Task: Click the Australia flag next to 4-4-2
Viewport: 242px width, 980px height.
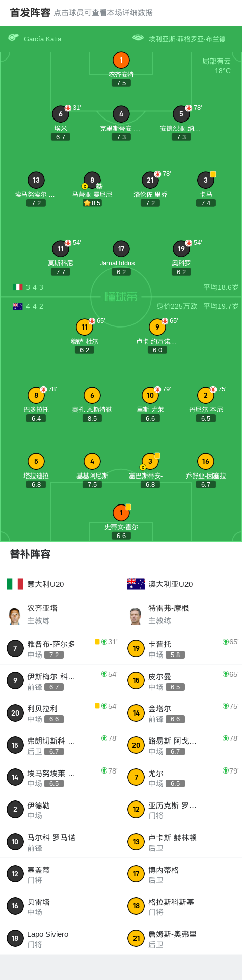Action: pos(18,306)
